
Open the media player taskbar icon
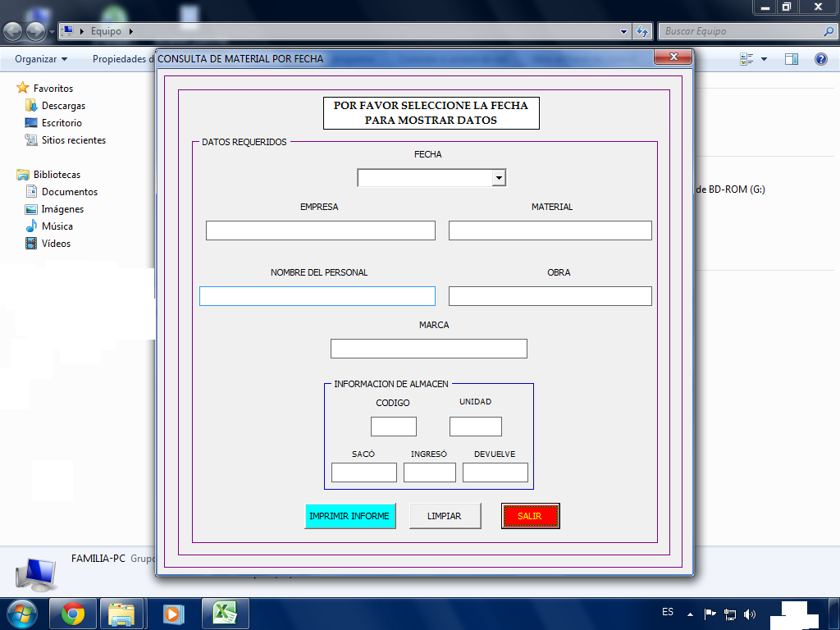click(173, 614)
